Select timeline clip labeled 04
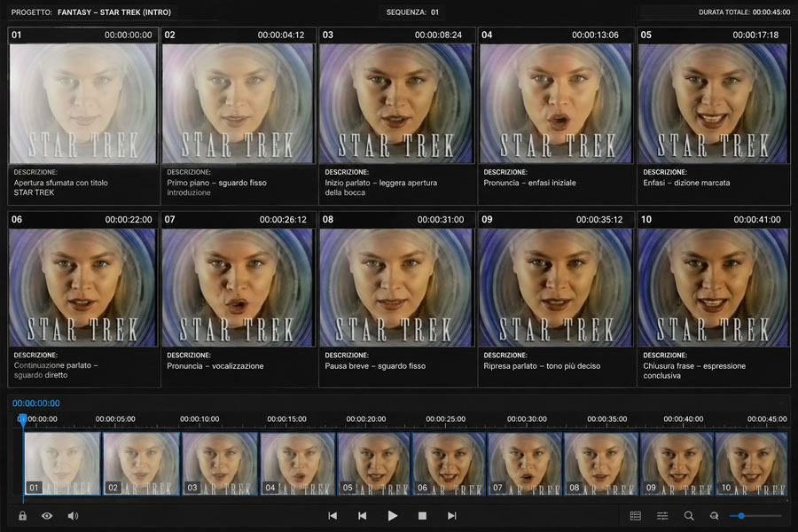 [x=298, y=464]
